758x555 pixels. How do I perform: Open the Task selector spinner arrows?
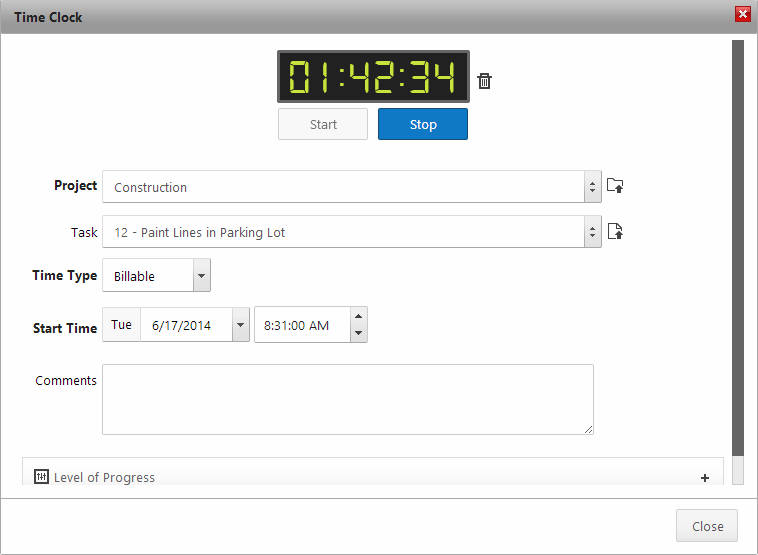[x=593, y=232]
